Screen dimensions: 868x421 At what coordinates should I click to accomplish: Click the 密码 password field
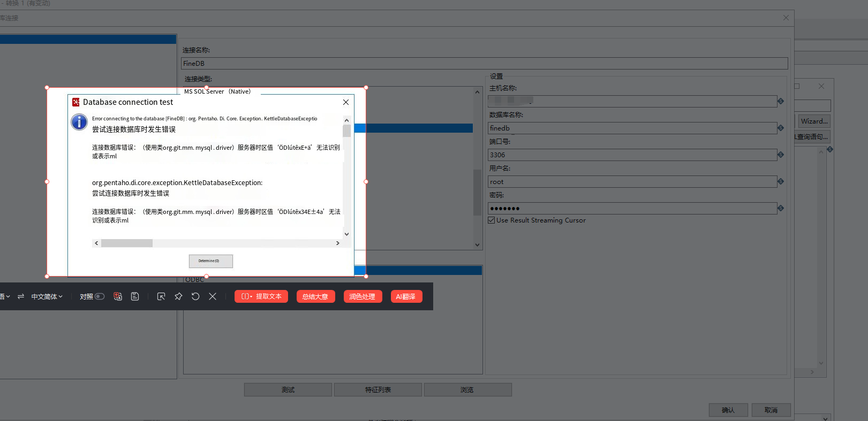[x=632, y=209]
